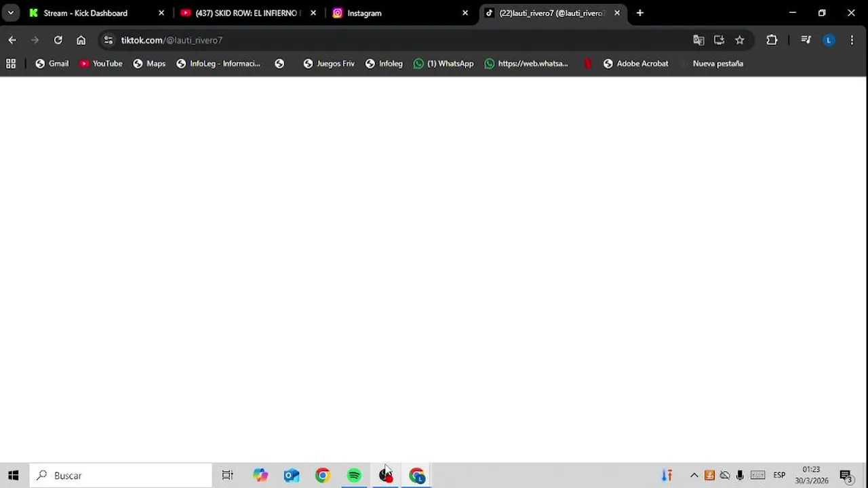Viewport: 868px width, 488px height.
Task: Switch to the Instagram tab
Action: pos(399,13)
